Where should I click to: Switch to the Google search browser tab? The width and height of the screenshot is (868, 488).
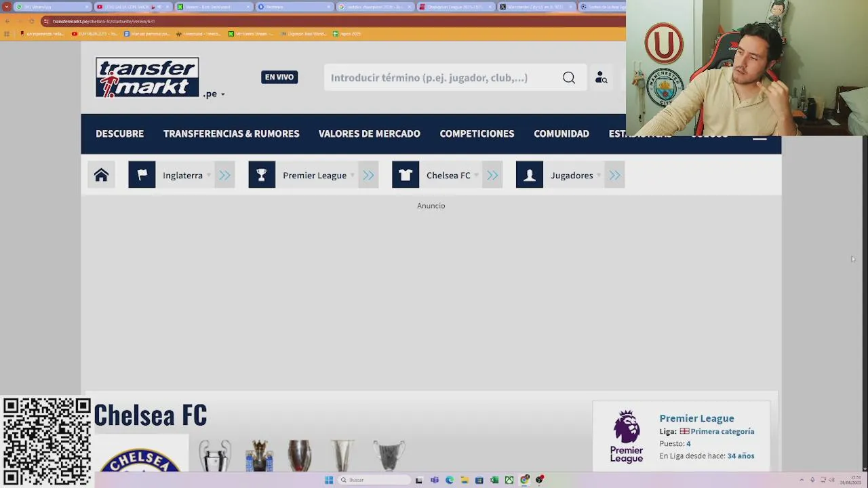pyautogui.click(x=375, y=7)
